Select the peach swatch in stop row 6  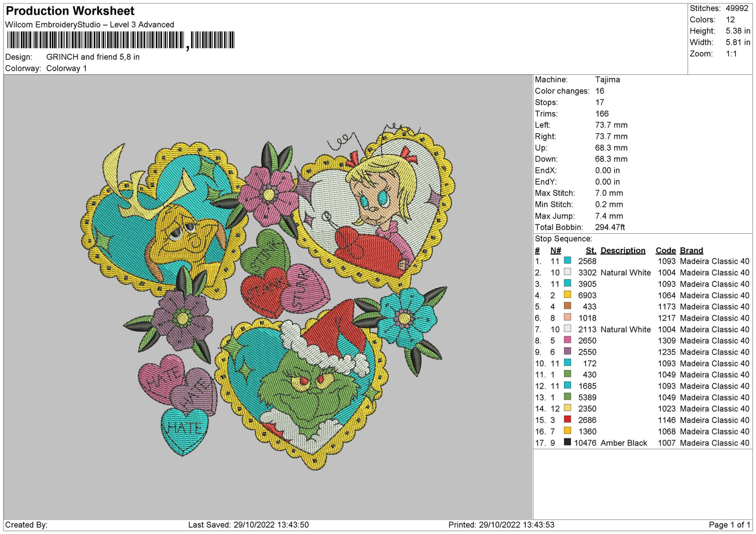[x=567, y=318]
